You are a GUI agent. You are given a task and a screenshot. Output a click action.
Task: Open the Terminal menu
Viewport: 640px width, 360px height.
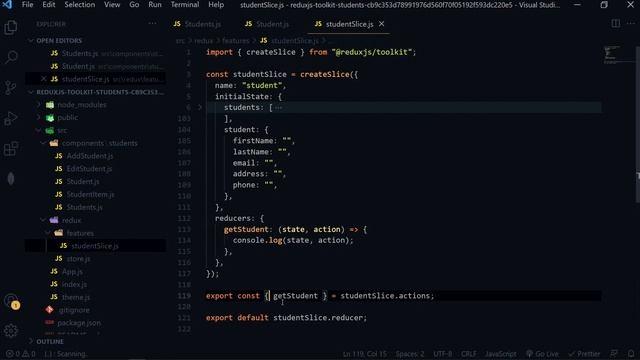pyautogui.click(x=185, y=5)
